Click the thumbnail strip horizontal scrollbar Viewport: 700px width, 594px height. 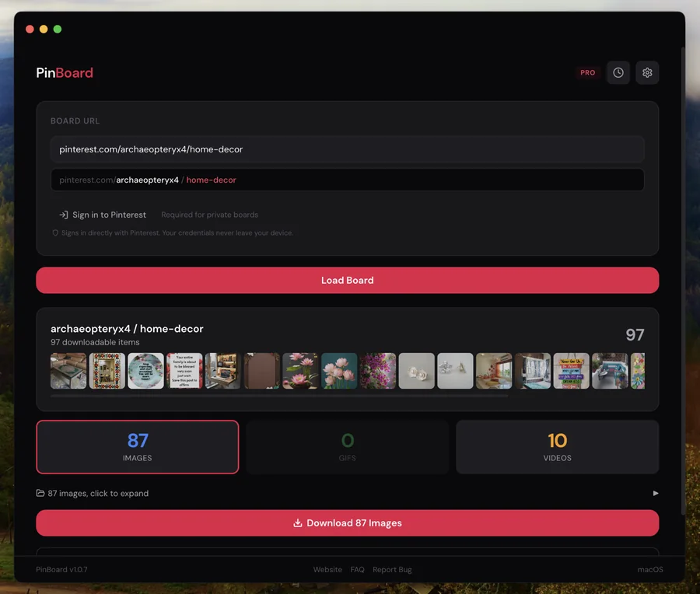coord(279,396)
